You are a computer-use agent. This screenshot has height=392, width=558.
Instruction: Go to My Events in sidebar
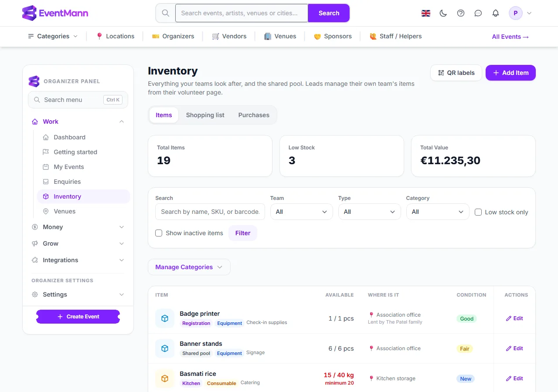pos(83,167)
